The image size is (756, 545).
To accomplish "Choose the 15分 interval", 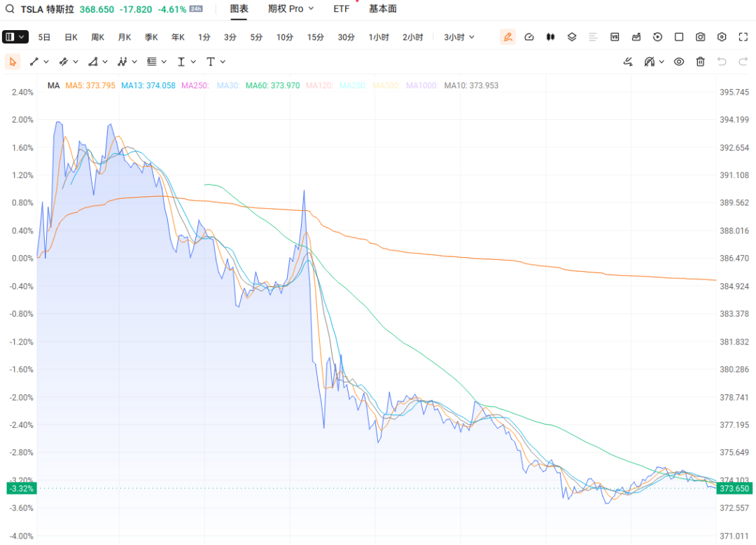I will [x=315, y=37].
